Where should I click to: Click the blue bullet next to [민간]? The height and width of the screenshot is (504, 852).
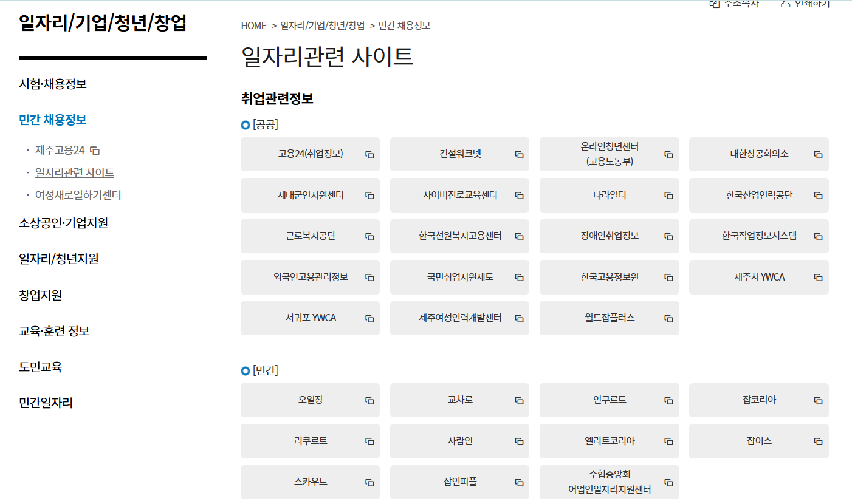point(244,370)
